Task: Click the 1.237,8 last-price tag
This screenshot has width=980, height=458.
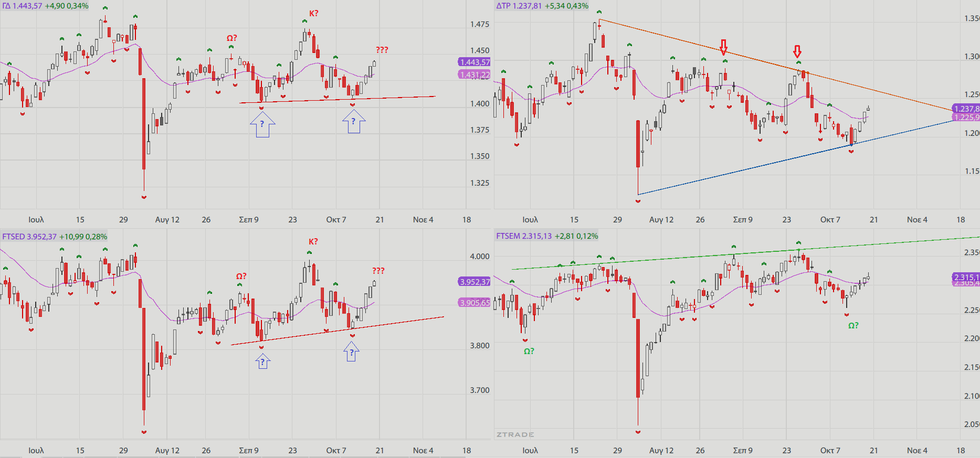Action: pos(966,109)
